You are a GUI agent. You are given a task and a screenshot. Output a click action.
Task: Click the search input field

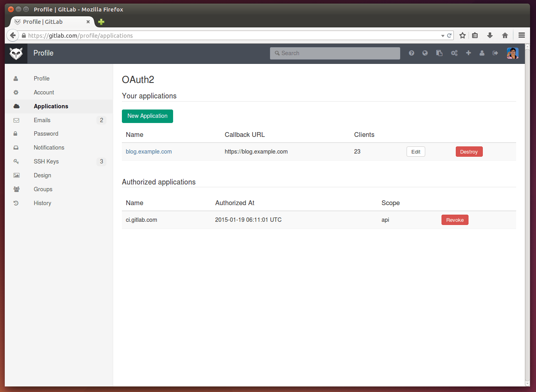coord(335,53)
